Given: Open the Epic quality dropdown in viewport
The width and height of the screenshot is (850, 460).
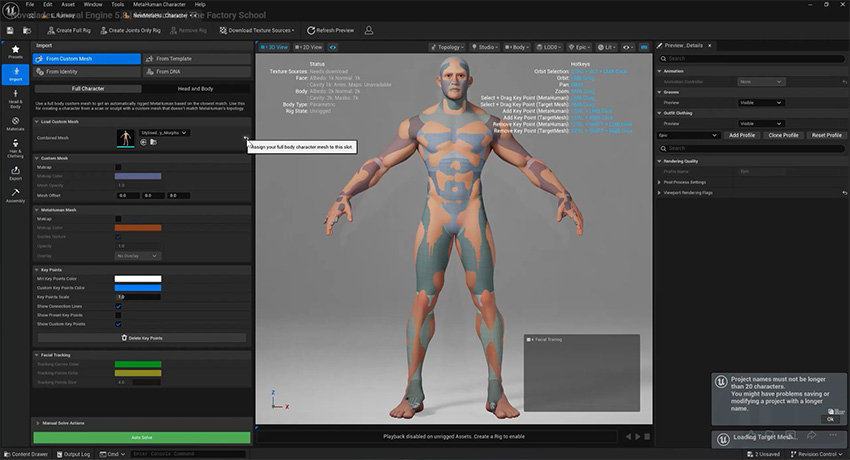Looking at the screenshot, I should (579, 47).
